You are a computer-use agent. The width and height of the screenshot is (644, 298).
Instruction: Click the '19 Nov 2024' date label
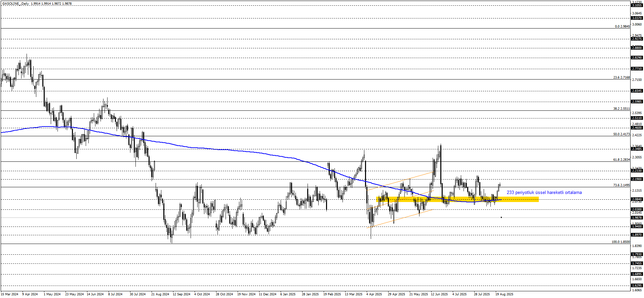[x=246, y=294]
